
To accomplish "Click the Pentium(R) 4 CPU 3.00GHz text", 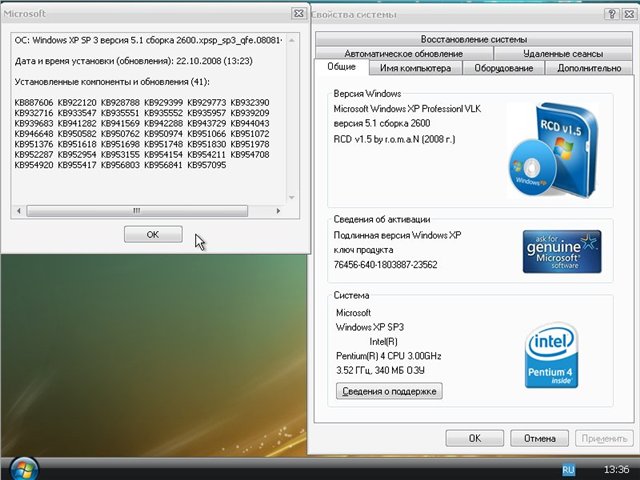I will 389,356.
